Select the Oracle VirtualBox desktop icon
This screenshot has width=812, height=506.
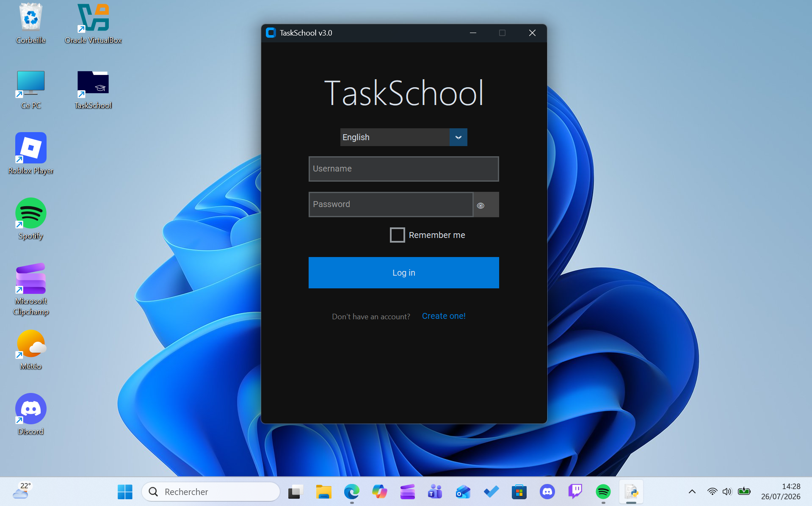[x=93, y=24]
